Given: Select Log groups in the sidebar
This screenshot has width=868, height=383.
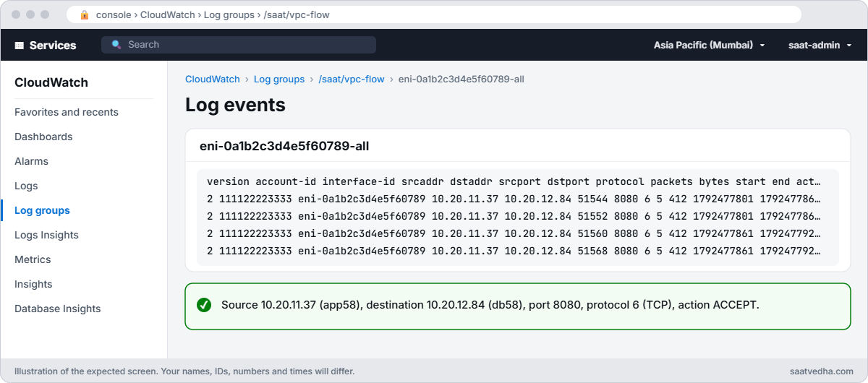Looking at the screenshot, I should 42,210.
